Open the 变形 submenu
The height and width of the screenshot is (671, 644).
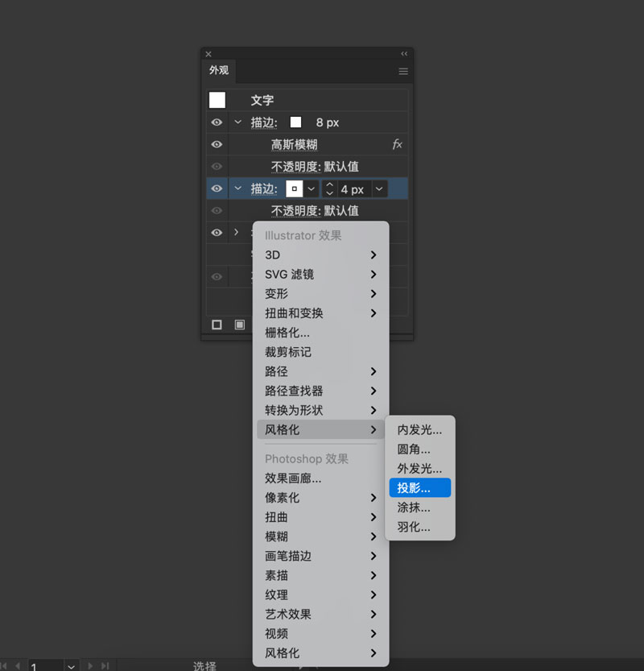(320, 294)
